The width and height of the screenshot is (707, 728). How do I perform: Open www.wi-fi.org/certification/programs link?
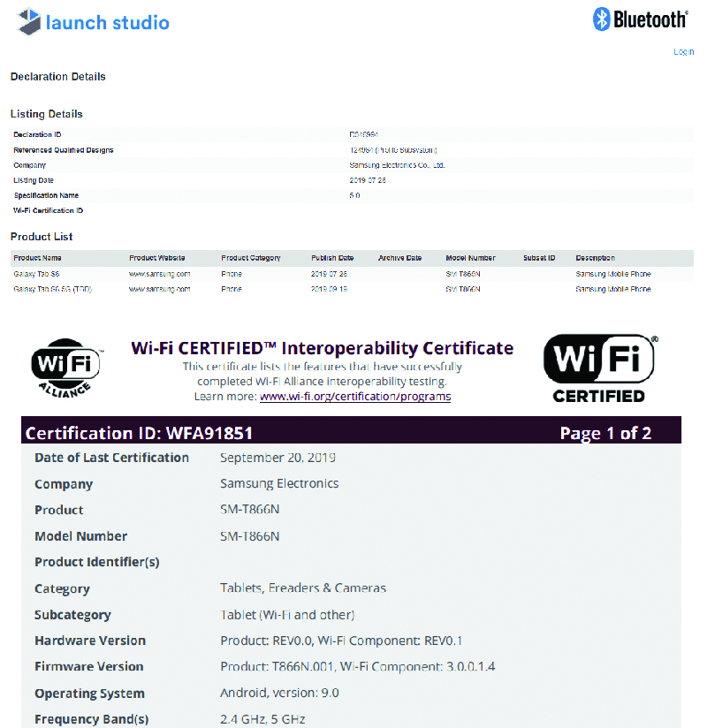[355, 397]
